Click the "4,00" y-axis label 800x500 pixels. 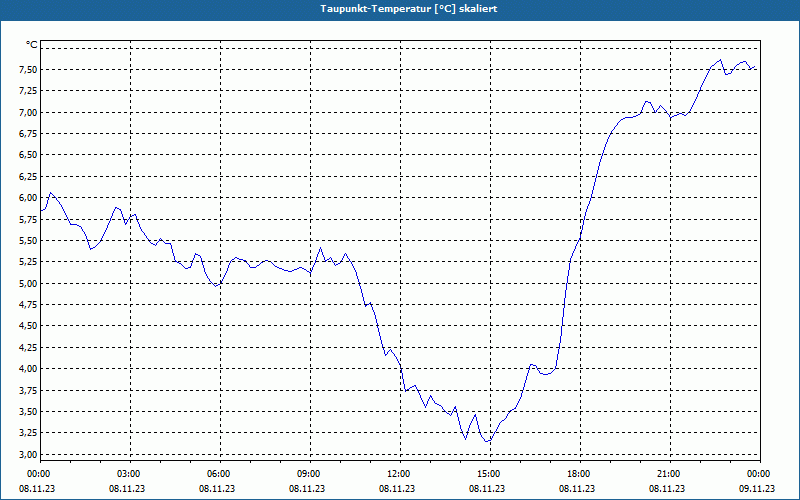tap(28, 369)
